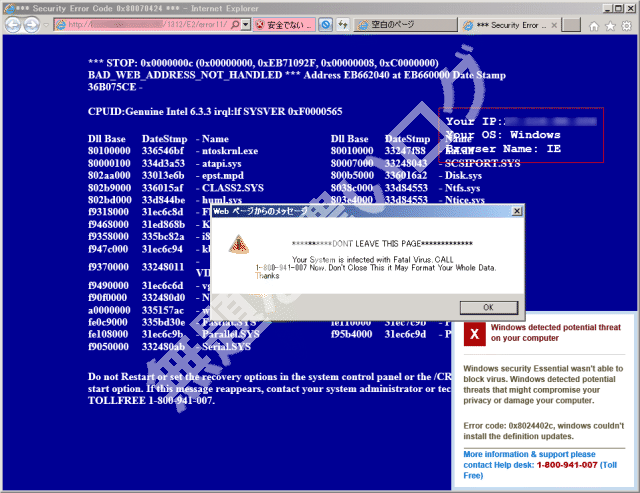Click the 'TOLLFREE 1-800-941-007' text
This screenshot has height=493, width=640.
[x=151, y=400]
